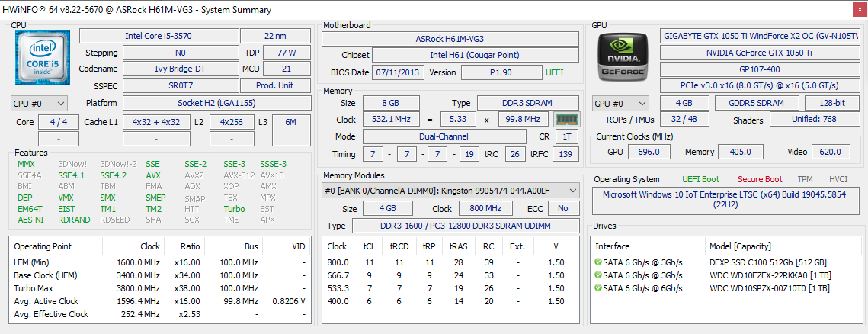Click status icon for WDC WD10EZEX drive
The width and height of the screenshot is (868, 334).
pos(598,275)
